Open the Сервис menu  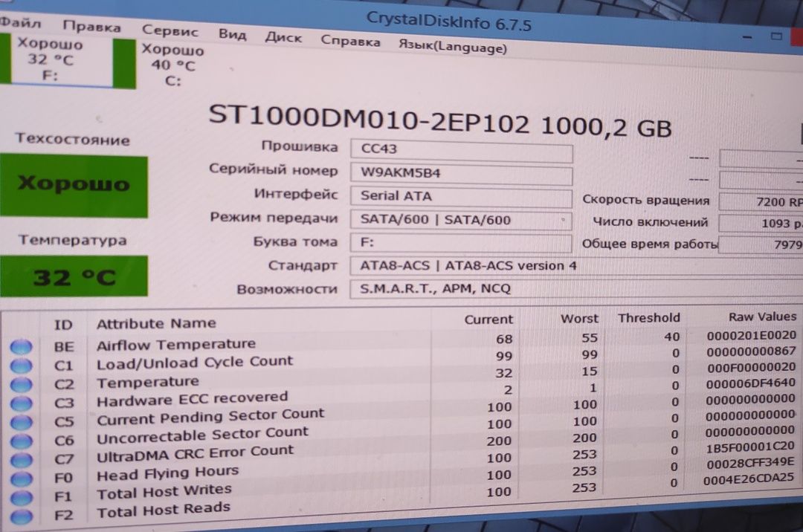coord(170,30)
